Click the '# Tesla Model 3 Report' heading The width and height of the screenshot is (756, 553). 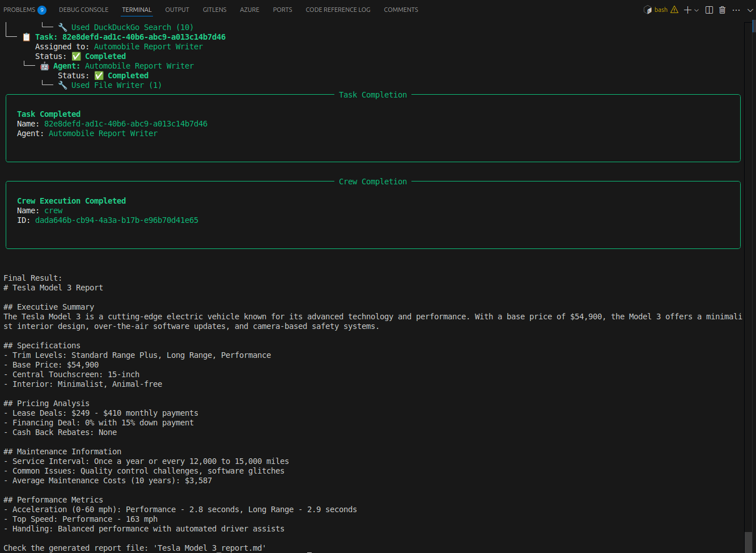click(x=53, y=288)
